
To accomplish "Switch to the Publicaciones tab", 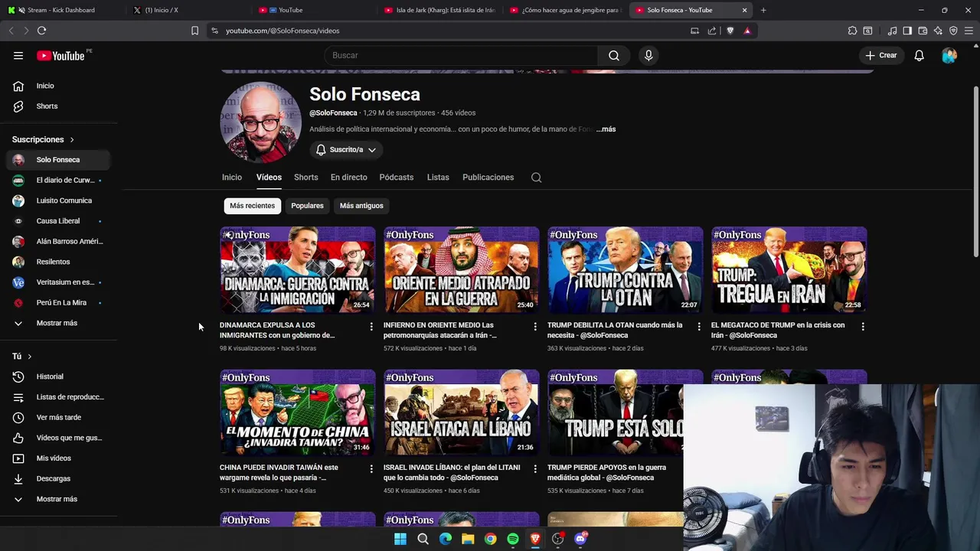I will pyautogui.click(x=488, y=178).
